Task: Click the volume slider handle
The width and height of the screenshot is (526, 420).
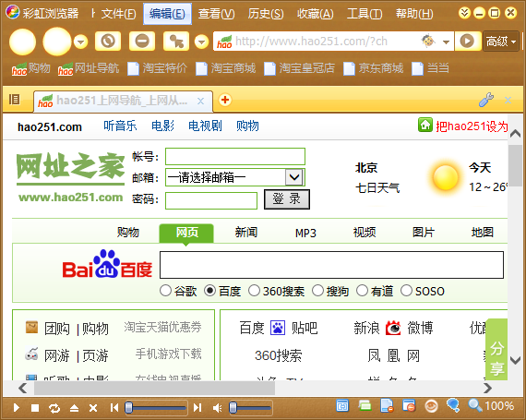Action: (x=233, y=408)
